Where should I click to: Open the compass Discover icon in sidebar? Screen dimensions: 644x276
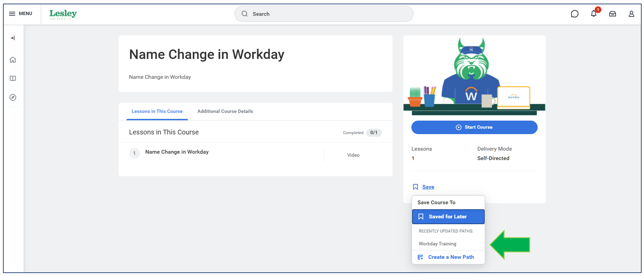[x=13, y=97]
